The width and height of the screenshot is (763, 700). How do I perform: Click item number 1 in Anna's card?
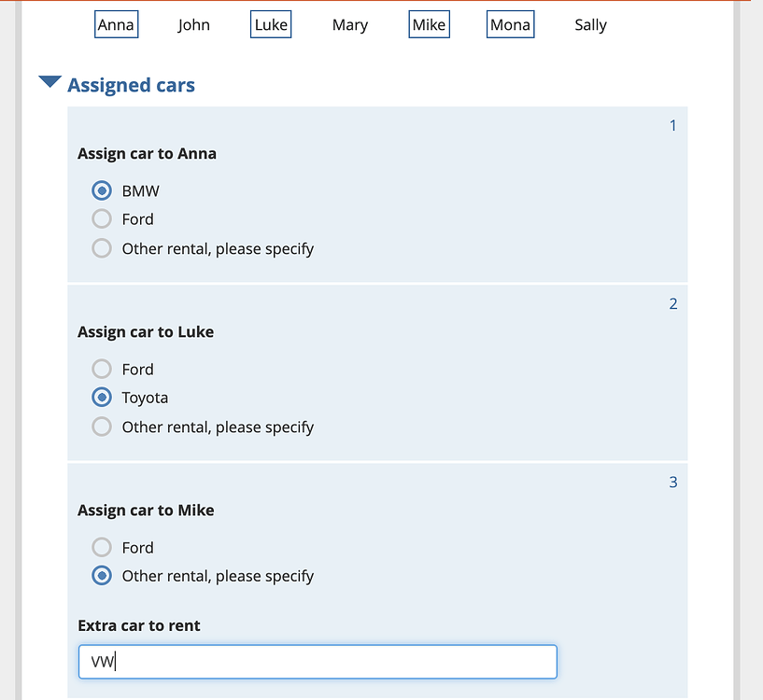[x=673, y=125]
